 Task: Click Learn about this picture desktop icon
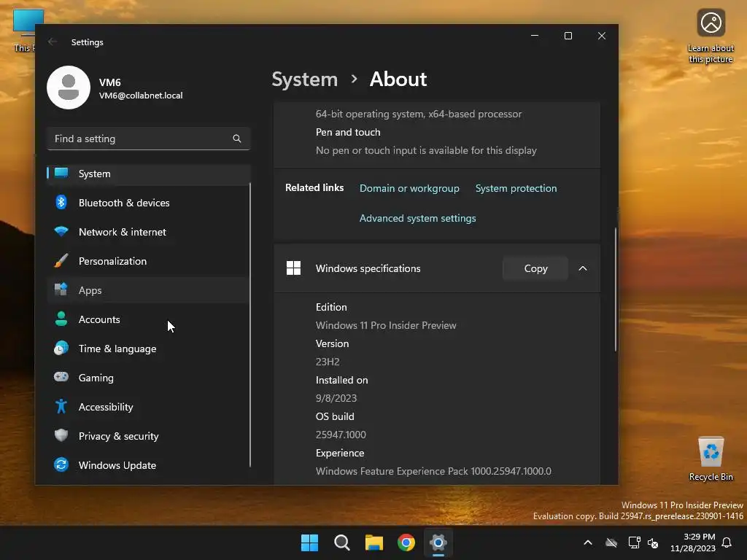click(711, 36)
